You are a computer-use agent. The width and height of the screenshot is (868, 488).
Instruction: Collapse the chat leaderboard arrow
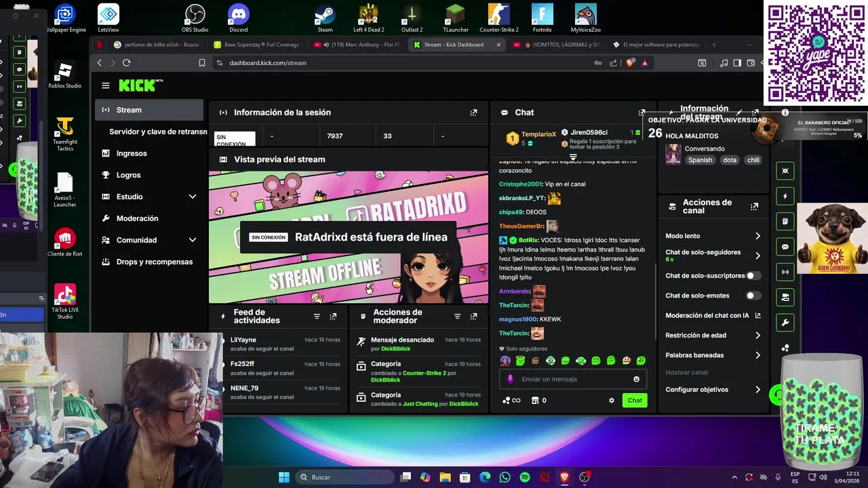pos(573,157)
